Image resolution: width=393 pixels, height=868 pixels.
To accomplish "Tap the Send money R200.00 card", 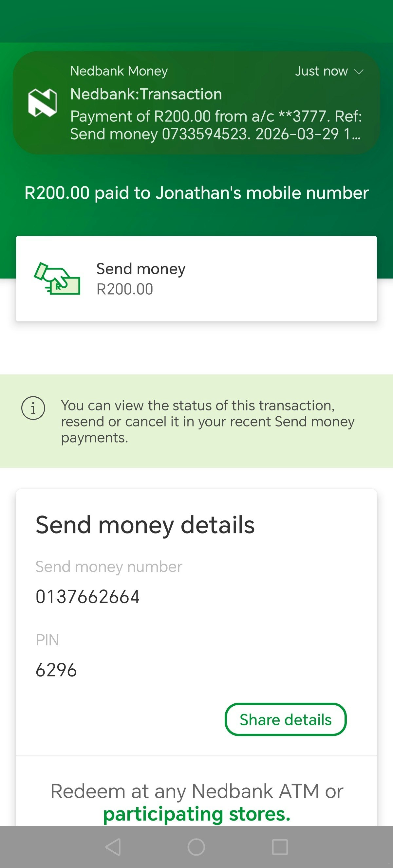I will tap(196, 279).
